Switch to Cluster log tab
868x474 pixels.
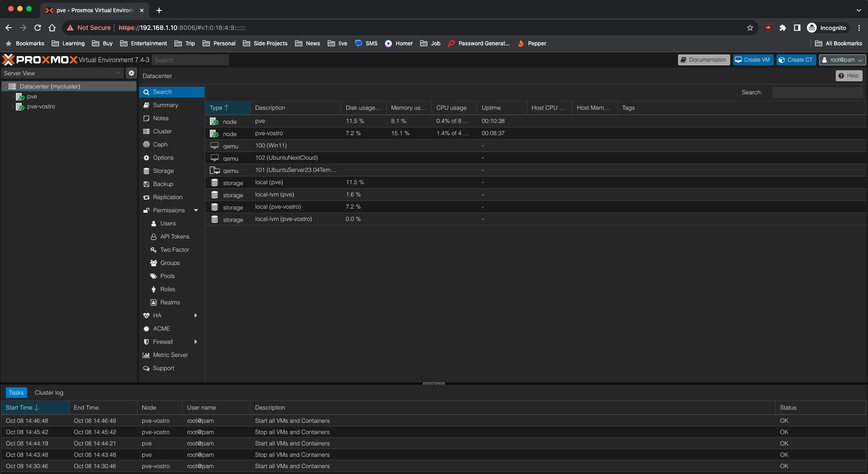pos(49,392)
